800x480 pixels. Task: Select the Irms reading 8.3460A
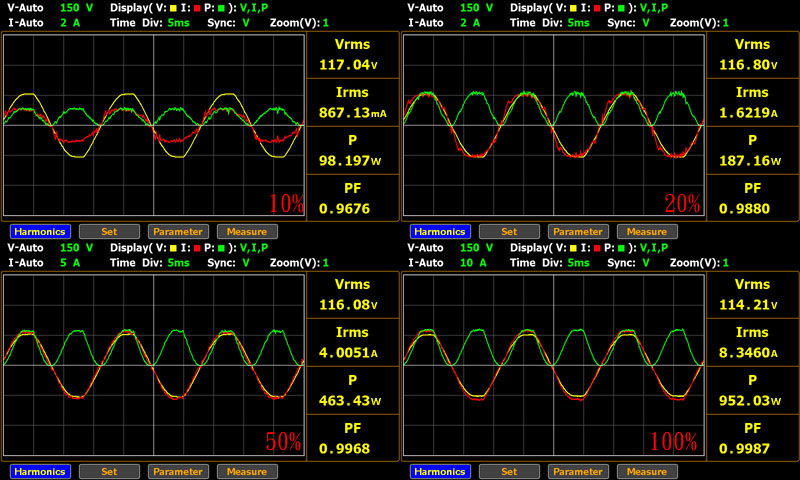coord(748,352)
